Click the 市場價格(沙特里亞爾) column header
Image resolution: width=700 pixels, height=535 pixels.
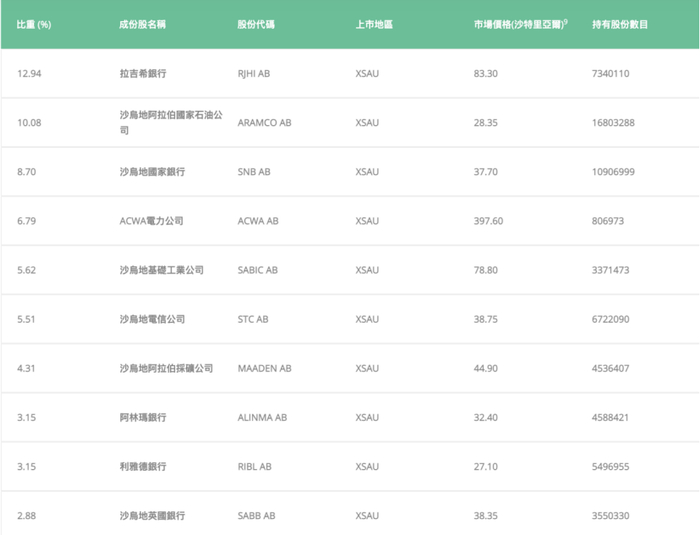(x=521, y=24)
